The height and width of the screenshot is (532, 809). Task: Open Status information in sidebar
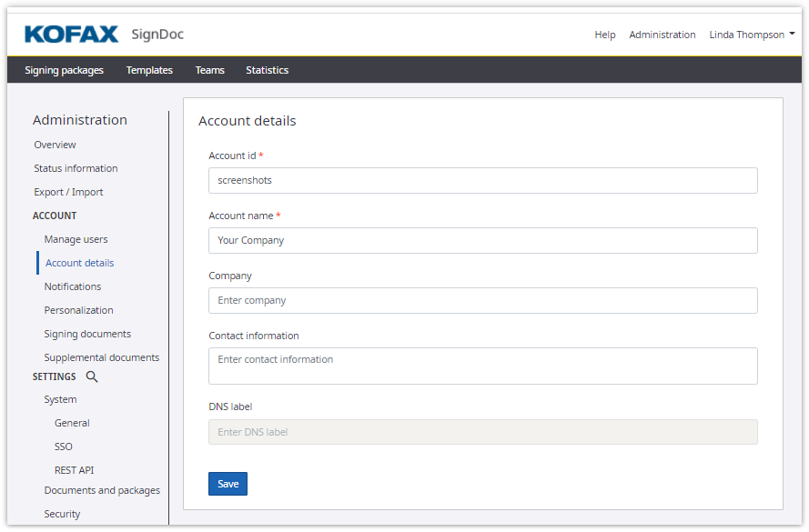point(76,168)
